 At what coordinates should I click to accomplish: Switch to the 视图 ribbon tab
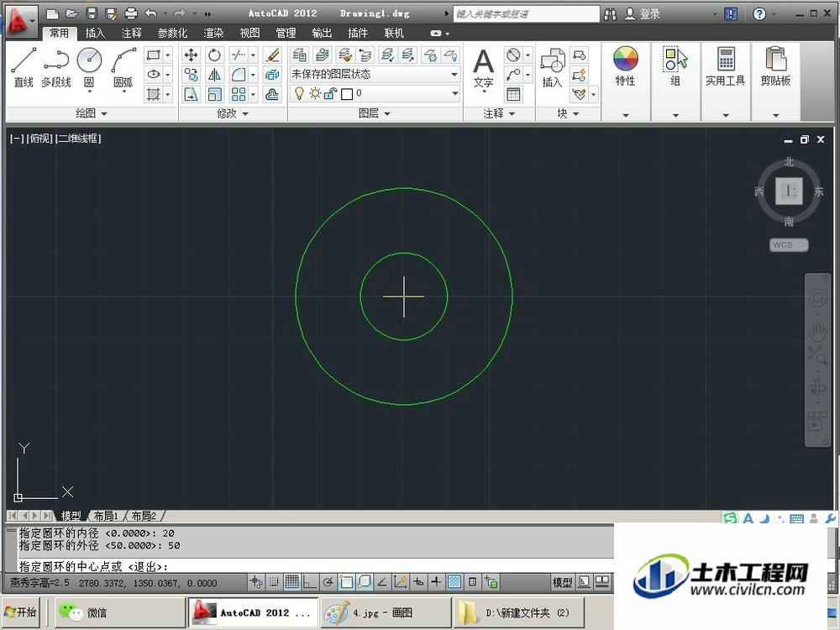249,34
